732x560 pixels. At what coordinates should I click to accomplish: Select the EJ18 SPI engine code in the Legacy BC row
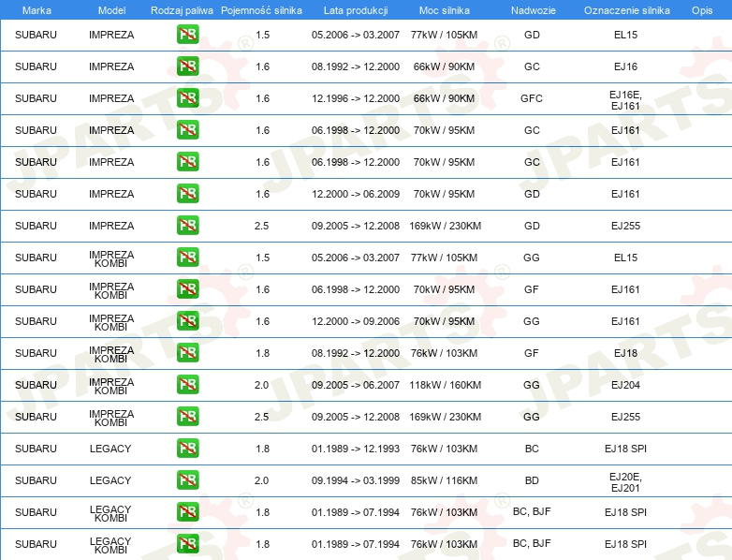(x=625, y=449)
